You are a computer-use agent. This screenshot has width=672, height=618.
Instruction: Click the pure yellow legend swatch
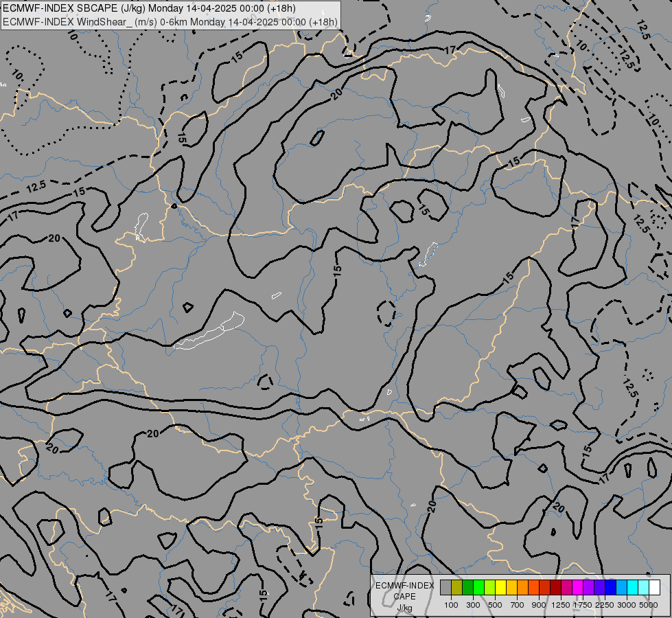500,587
